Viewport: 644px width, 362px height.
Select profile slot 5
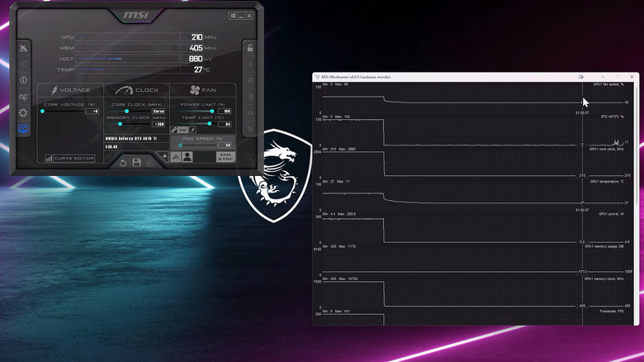249,129
